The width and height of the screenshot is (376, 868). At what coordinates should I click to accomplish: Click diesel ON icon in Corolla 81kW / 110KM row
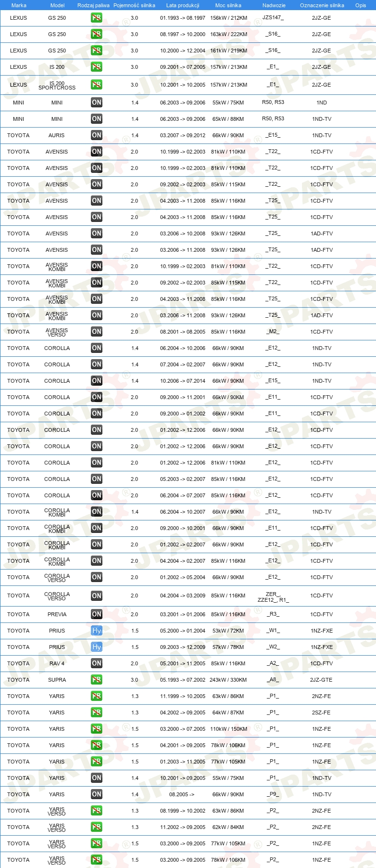pyautogui.click(x=97, y=463)
